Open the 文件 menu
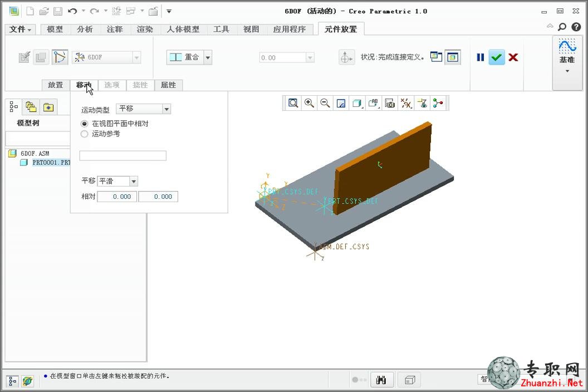Viewport: 588px width, 392px height. [20, 30]
